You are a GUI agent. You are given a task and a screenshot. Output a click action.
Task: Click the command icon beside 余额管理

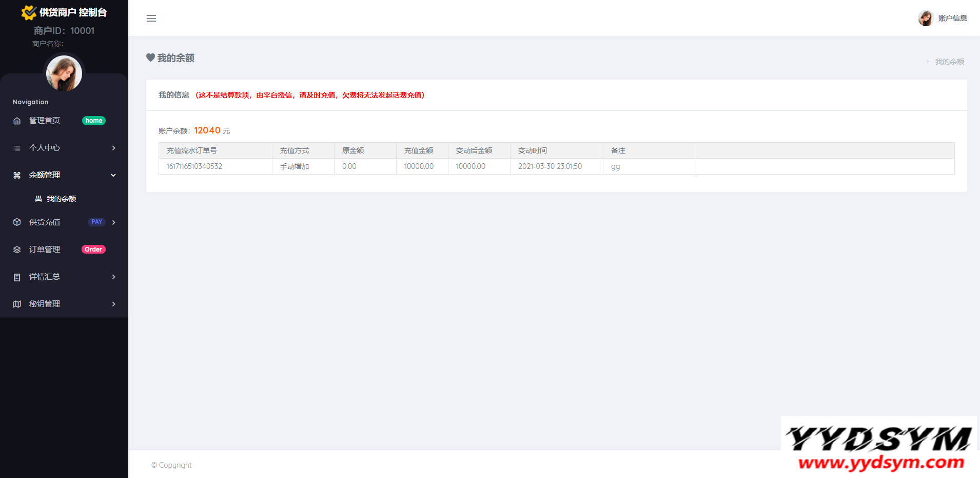[x=17, y=175]
